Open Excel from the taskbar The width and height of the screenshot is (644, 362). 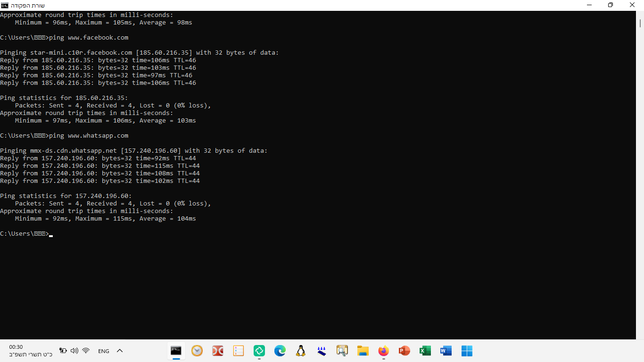click(x=425, y=351)
